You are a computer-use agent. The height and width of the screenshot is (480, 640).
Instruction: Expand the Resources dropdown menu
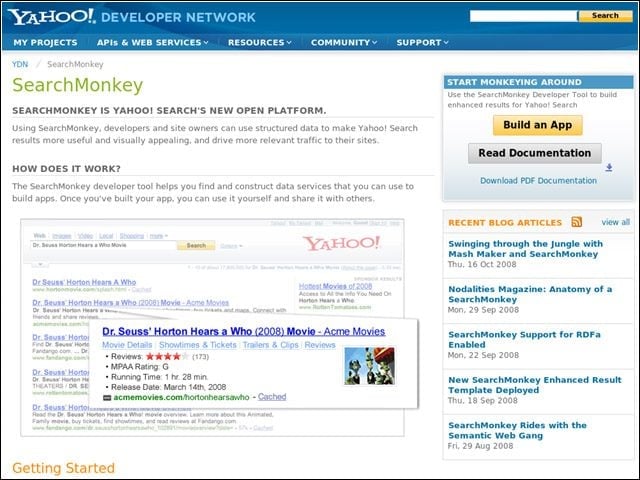[x=260, y=42]
